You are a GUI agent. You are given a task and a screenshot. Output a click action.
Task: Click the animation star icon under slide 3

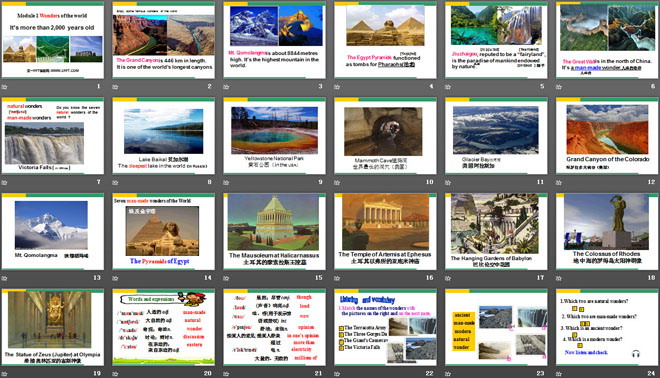(x=226, y=87)
